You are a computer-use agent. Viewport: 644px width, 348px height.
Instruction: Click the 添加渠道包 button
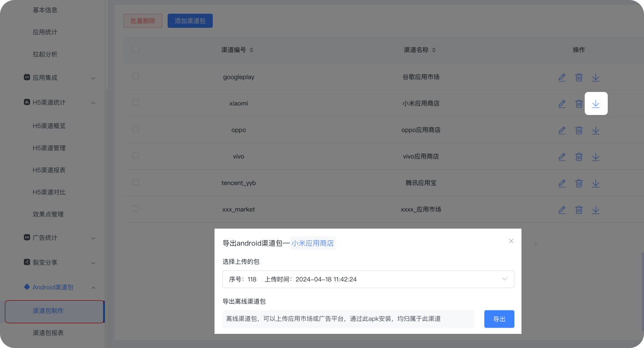coord(190,20)
